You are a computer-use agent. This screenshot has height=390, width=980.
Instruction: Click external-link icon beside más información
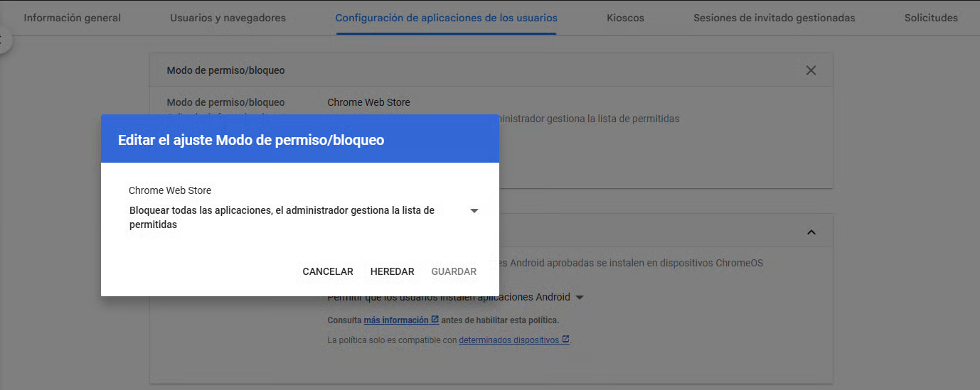pos(435,320)
